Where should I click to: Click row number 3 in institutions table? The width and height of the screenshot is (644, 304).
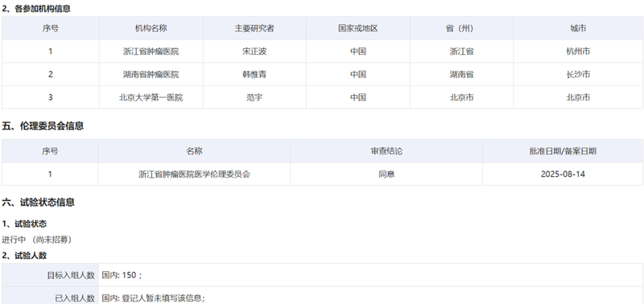50,97
